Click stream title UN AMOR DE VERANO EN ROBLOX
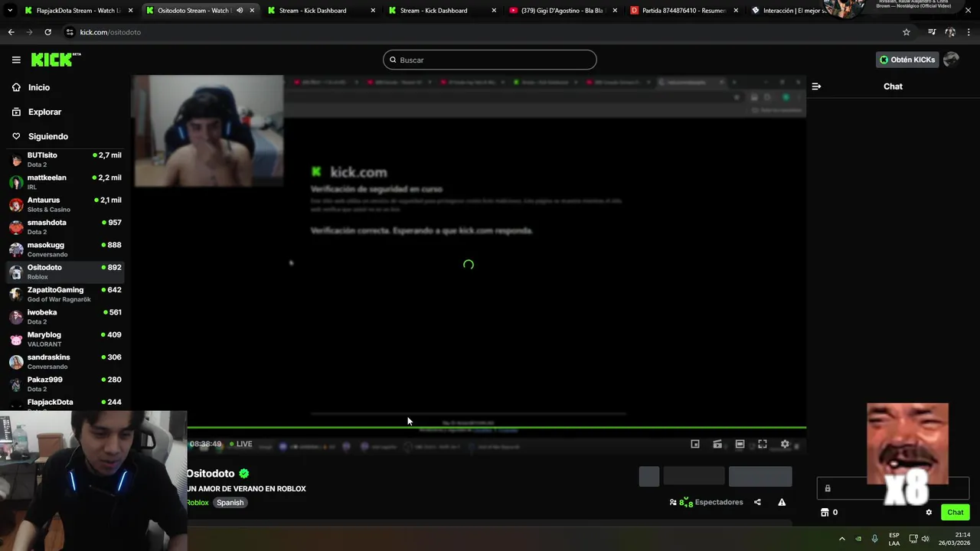Viewport: 980px width, 551px height. coord(247,488)
